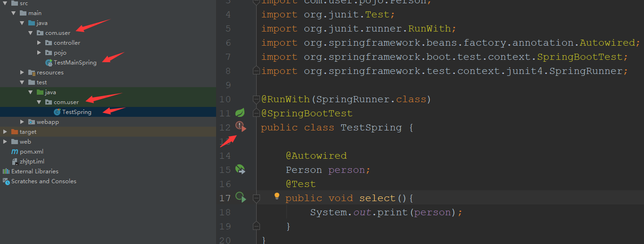Click the TestMainSpring class icon
Image resolution: width=644 pixels, height=244 pixels.
pos(49,63)
